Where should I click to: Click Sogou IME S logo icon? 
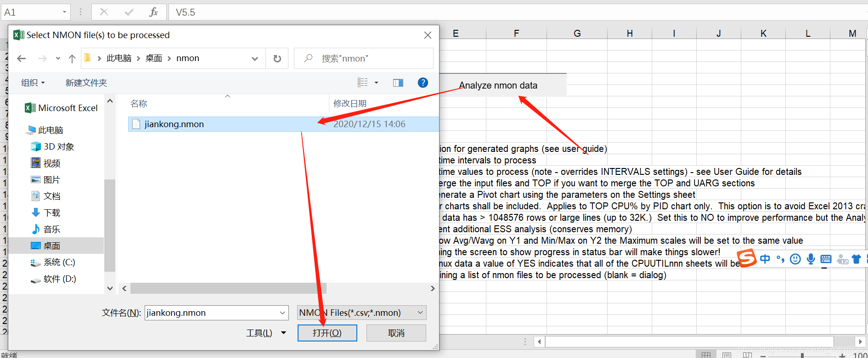tap(746, 258)
